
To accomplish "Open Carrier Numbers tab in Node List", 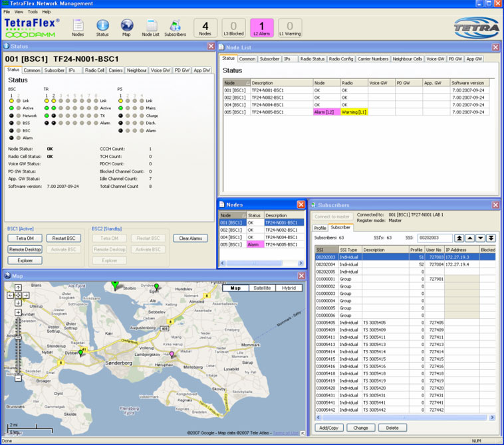I will pyautogui.click(x=373, y=59).
